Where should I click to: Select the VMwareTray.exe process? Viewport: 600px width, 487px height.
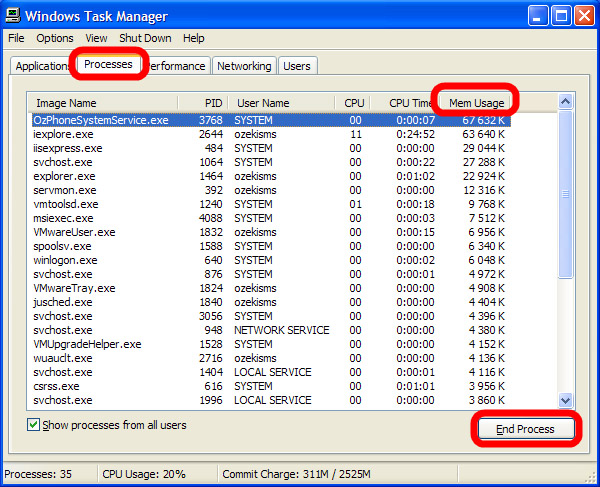271,288
